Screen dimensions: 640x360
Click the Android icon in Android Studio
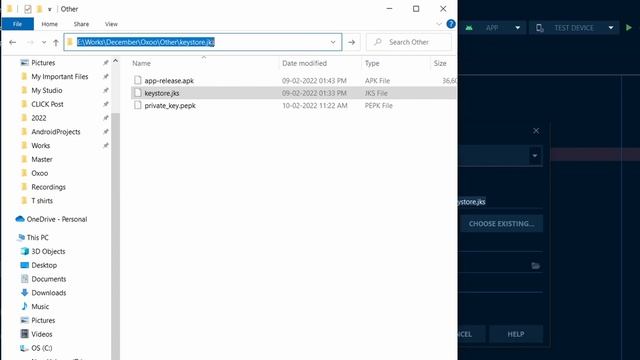(469, 28)
